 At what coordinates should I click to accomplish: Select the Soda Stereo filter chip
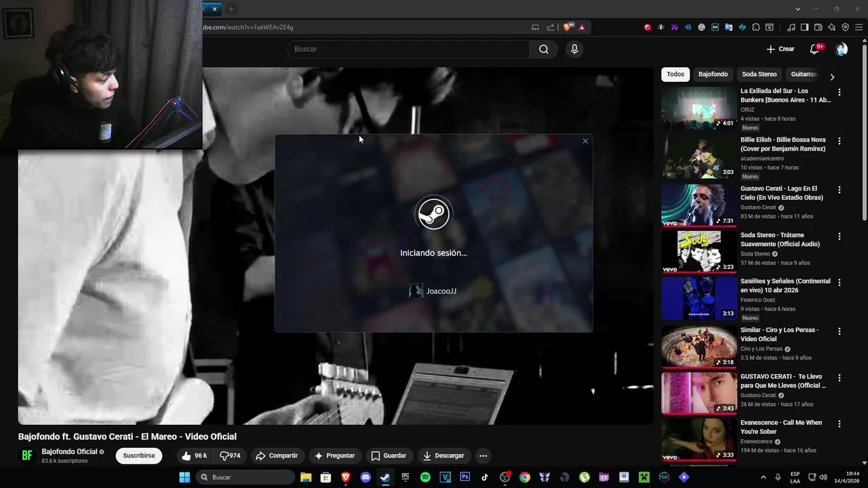(759, 74)
